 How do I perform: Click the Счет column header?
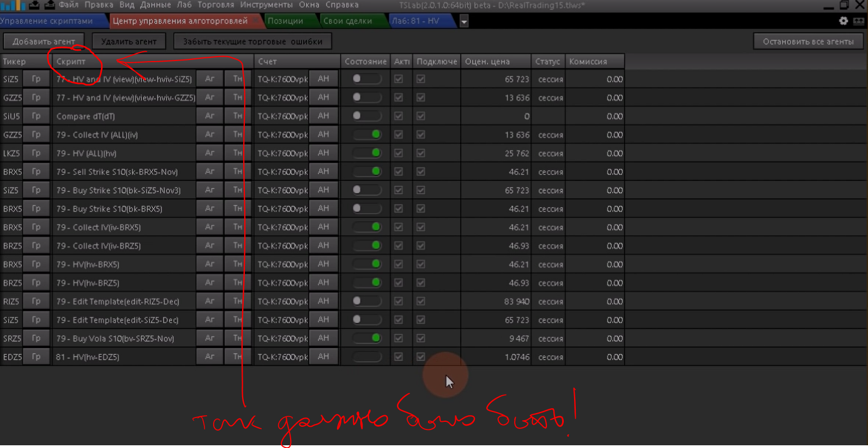pyautogui.click(x=297, y=62)
